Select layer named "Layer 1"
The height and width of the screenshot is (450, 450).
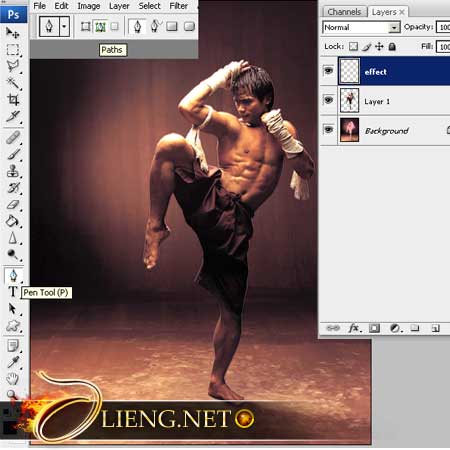(377, 101)
